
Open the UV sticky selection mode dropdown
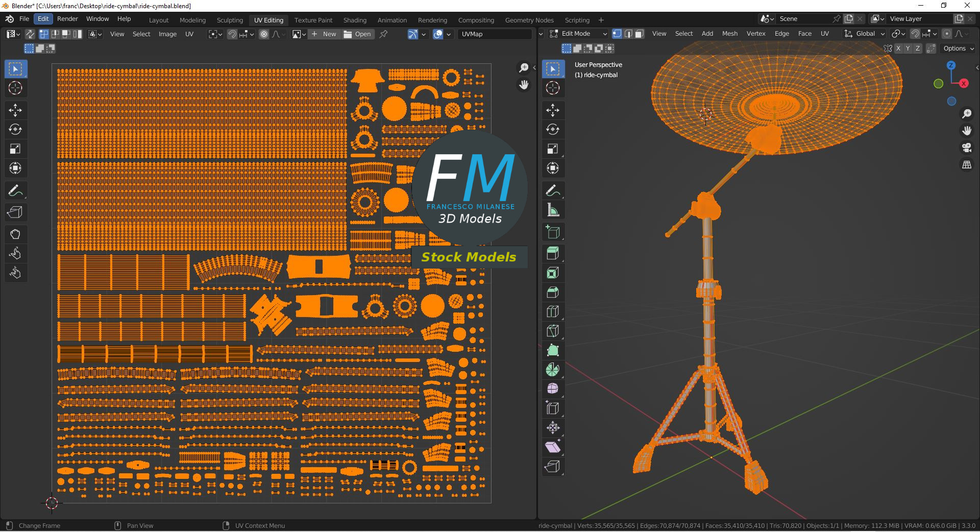click(95, 34)
